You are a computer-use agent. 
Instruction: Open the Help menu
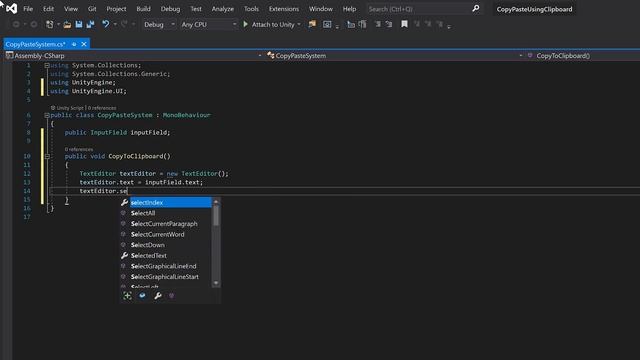(349, 9)
